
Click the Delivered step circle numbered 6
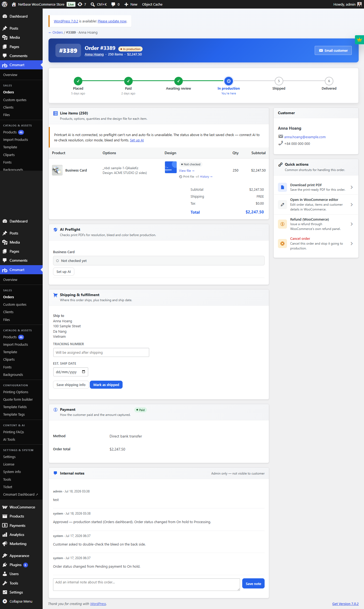point(329,81)
